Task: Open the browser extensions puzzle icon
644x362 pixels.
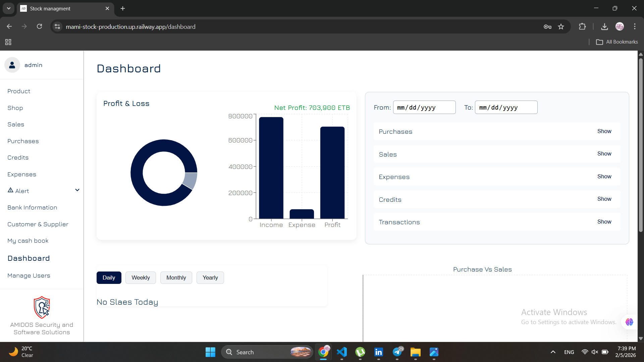Action: point(582,26)
